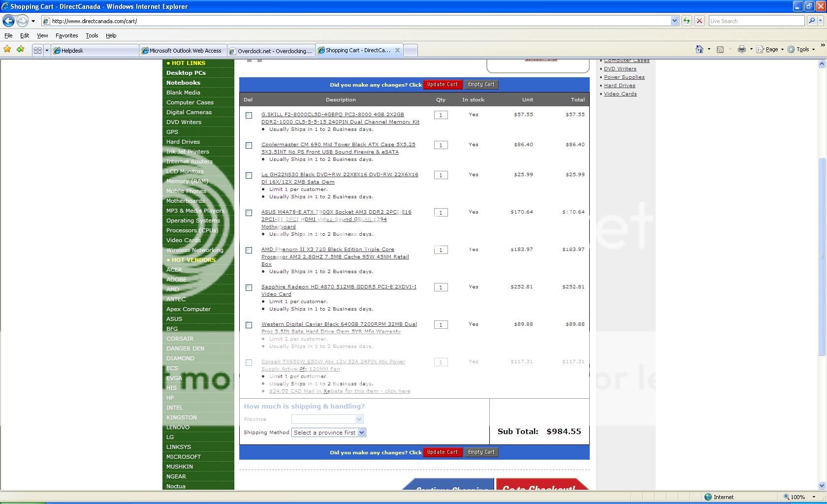827x504 pixels.
Task: Check the delete box for LG DVD writer
Action: [249, 175]
